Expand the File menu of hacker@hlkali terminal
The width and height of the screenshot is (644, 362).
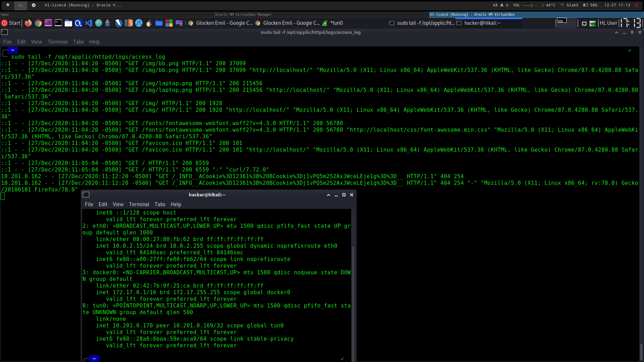[89, 204]
